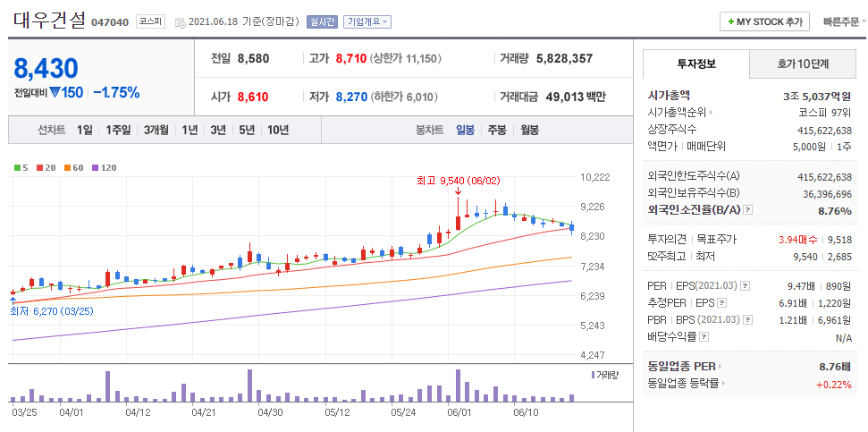Click the blue down-triangle icon beside 150
Viewport: 868px width, 432px height.
tap(55, 92)
